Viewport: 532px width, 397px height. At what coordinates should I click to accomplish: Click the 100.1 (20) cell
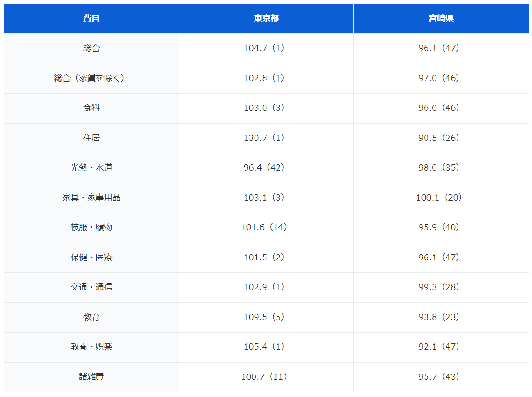tap(441, 197)
